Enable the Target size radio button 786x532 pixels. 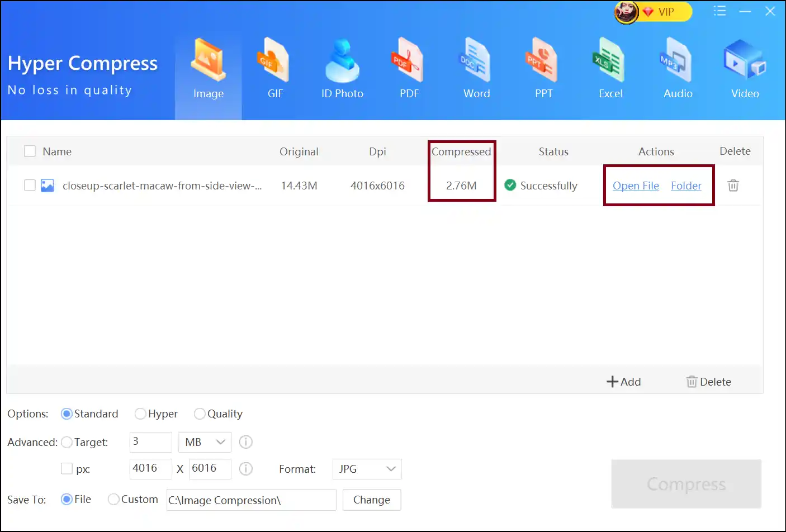[x=67, y=442]
